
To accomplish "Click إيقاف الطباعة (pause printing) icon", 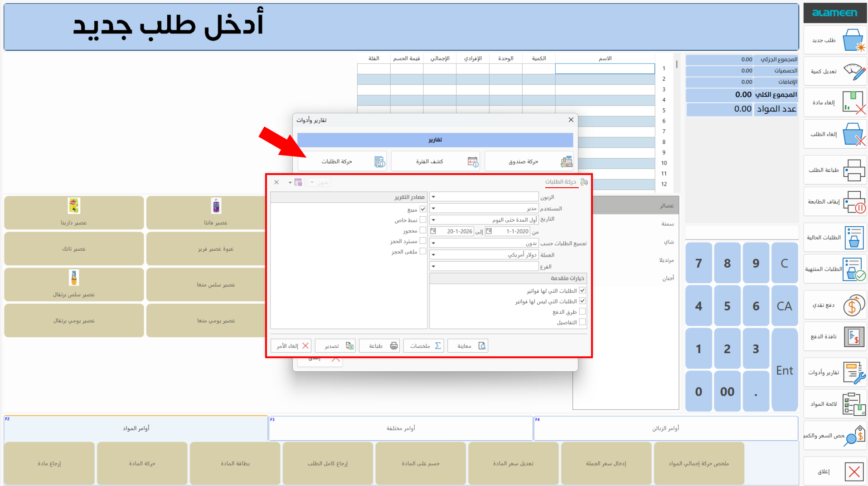I will coord(854,202).
